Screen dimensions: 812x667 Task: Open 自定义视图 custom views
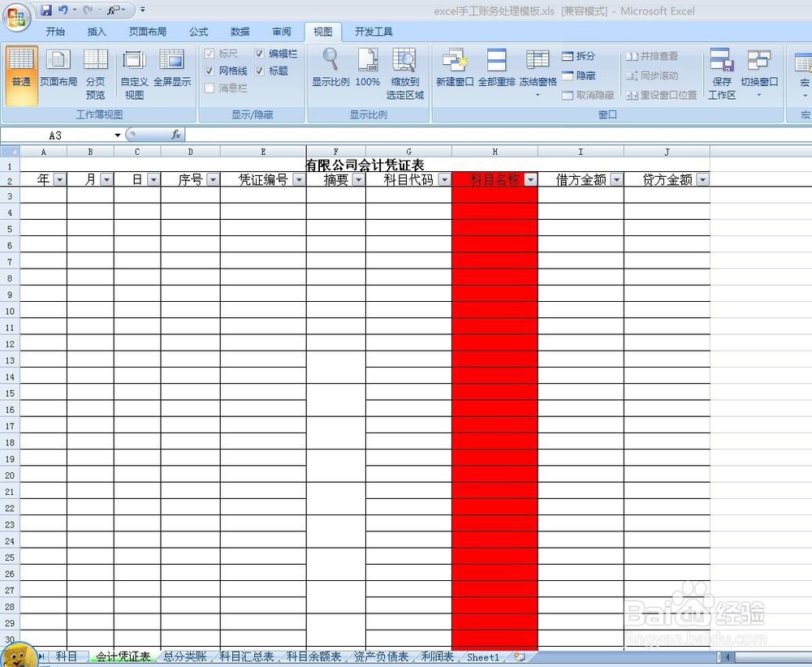(x=134, y=75)
